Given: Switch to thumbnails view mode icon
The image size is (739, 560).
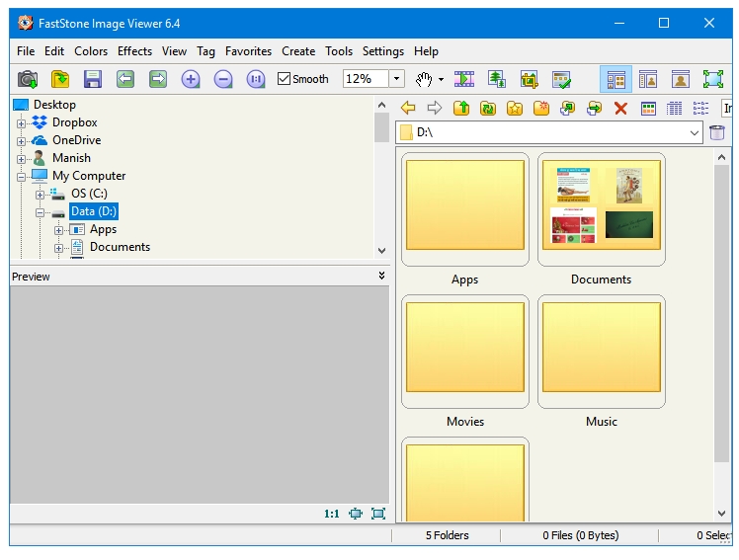Looking at the screenshot, I should 648,109.
